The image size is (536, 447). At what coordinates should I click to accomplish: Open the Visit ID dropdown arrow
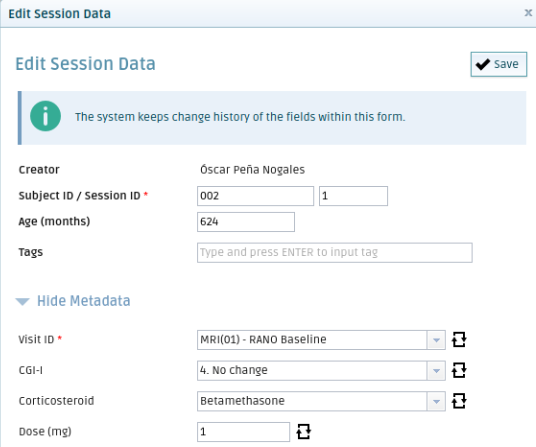tap(436, 340)
